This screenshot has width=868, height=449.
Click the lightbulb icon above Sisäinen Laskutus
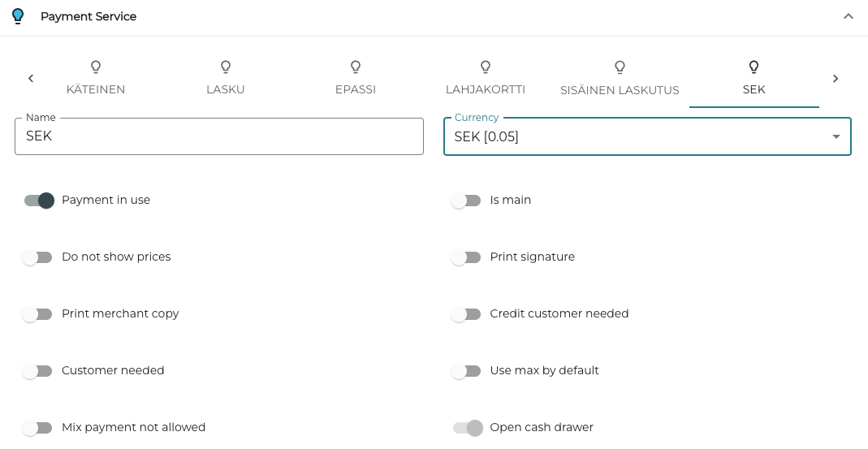click(x=620, y=67)
